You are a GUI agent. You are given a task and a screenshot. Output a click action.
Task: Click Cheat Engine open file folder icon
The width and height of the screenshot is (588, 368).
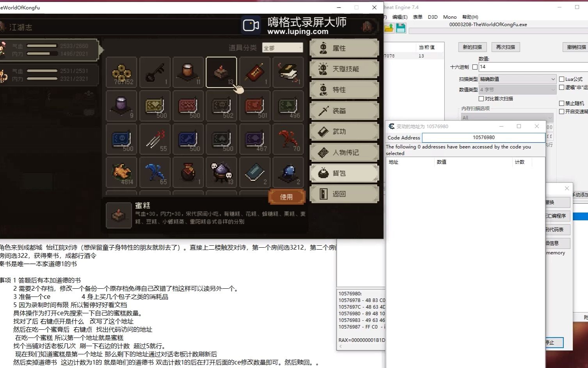[x=389, y=28]
